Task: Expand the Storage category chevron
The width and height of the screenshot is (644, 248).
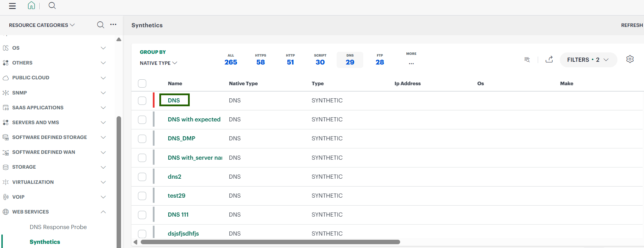Action: pos(103,167)
